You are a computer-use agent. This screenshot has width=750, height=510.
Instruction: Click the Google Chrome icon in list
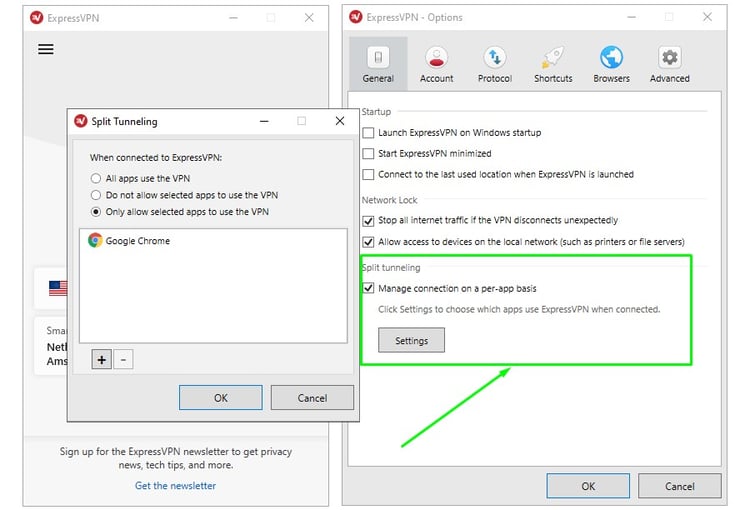pyautogui.click(x=95, y=240)
